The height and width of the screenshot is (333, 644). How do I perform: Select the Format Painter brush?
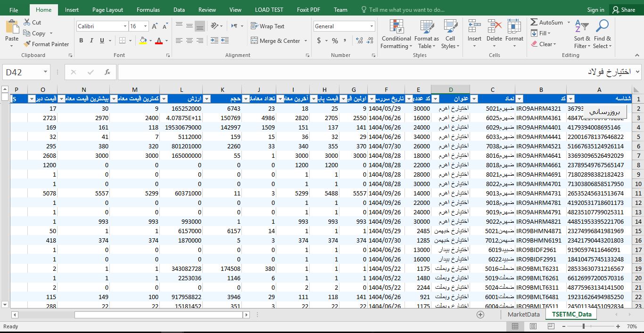[x=27, y=44]
